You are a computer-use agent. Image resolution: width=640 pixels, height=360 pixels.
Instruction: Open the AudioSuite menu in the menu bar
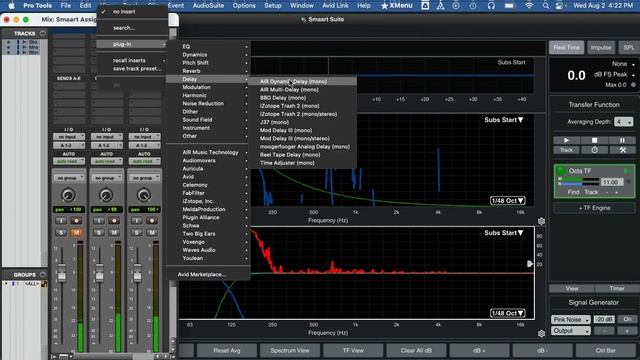pyautogui.click(x=208, y=6)
